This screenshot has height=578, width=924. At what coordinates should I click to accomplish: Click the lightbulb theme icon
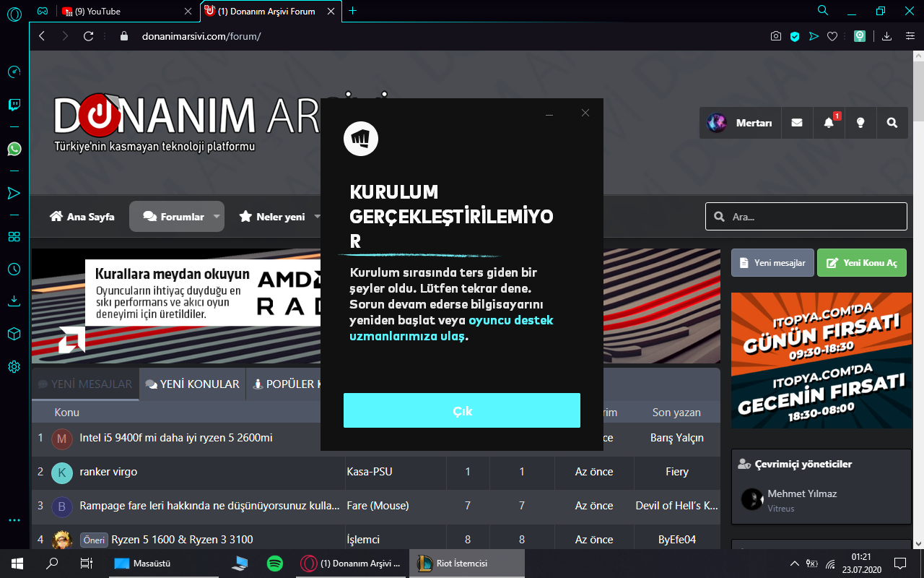pos(860,123)
